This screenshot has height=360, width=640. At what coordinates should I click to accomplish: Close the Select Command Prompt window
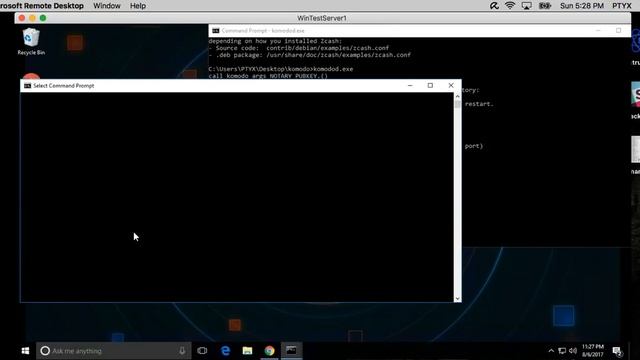click(451, 86)
